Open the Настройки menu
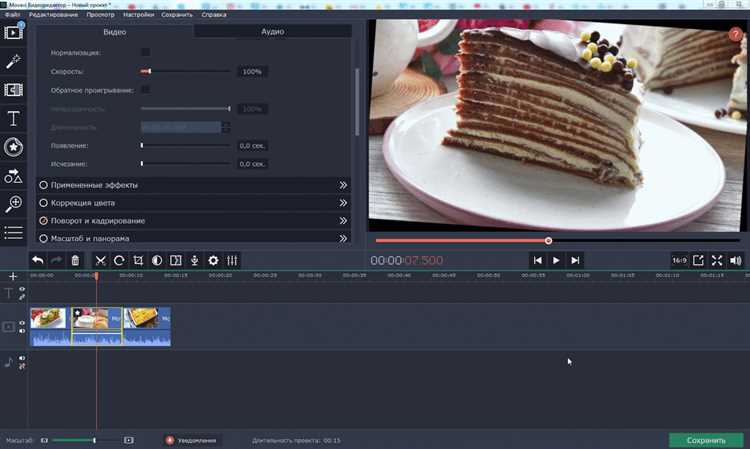The width and height of the screenshot is (750, 449). (x=139, y=15)
